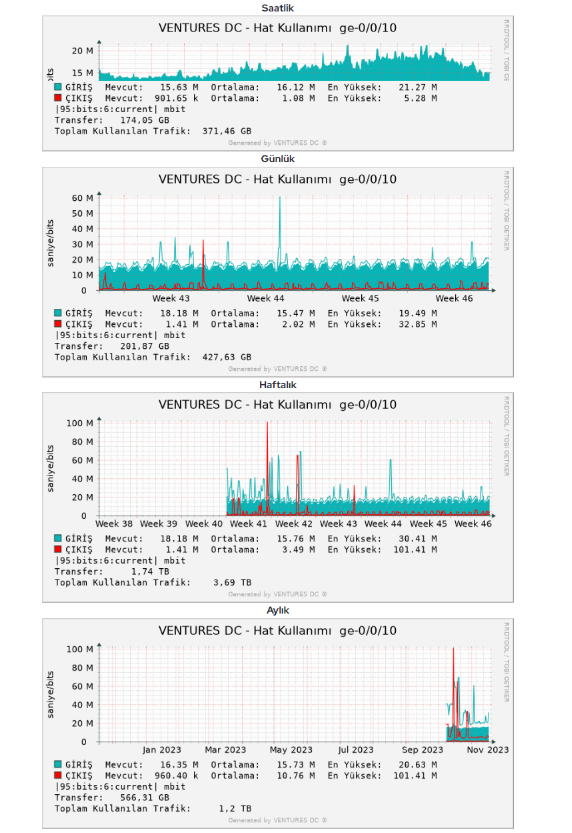Click the Transfer value '174,05 GB'

pyautogui.click(x=144, y=120)
